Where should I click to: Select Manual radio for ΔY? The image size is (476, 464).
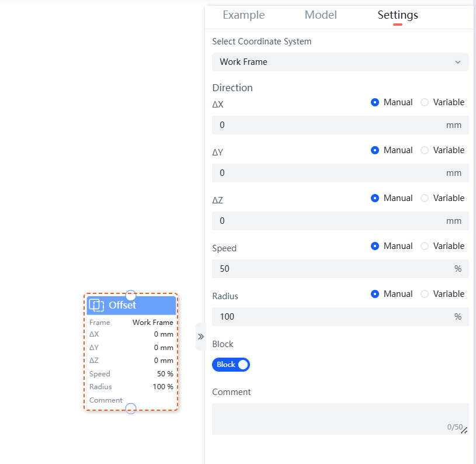(x=375, y=150)
